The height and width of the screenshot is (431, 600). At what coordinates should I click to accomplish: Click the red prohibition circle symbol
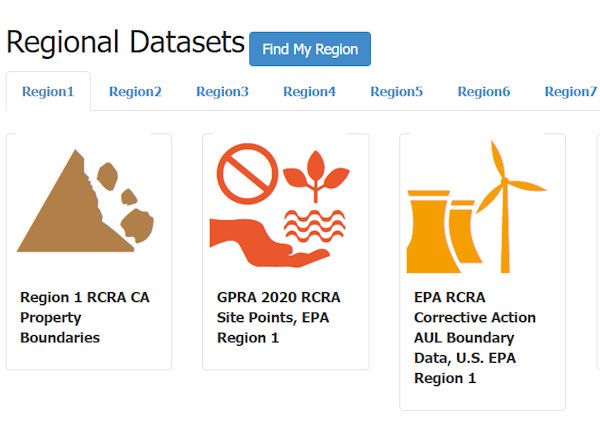(247, 173)
